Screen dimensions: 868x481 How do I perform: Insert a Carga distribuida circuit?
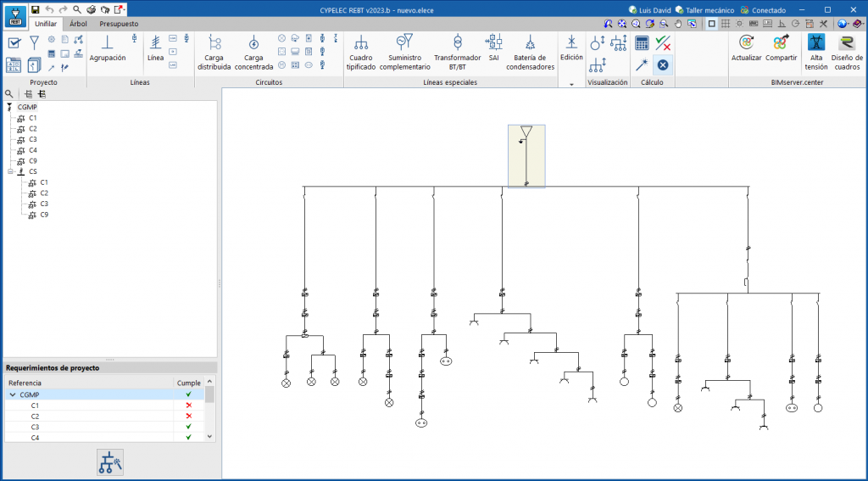tap(214, 50)
